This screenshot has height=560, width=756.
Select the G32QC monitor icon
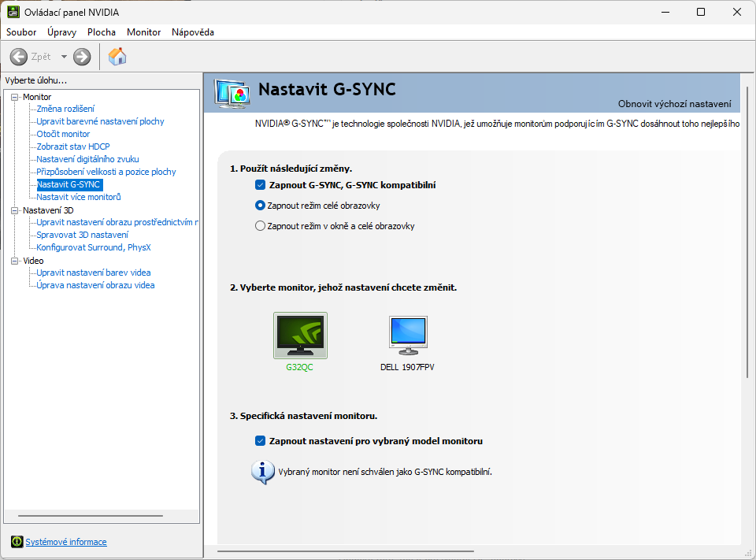click(300, 336)
